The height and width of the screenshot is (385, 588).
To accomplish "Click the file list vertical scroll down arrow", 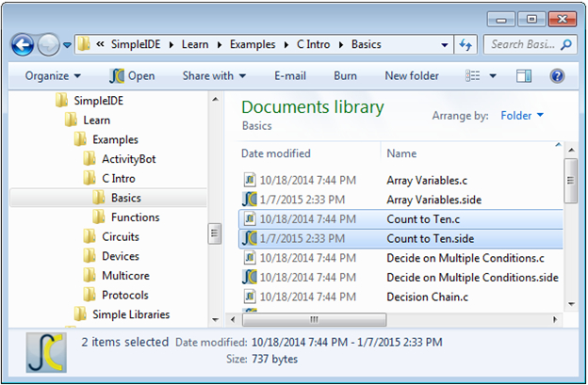I will (x=571, y=304).
